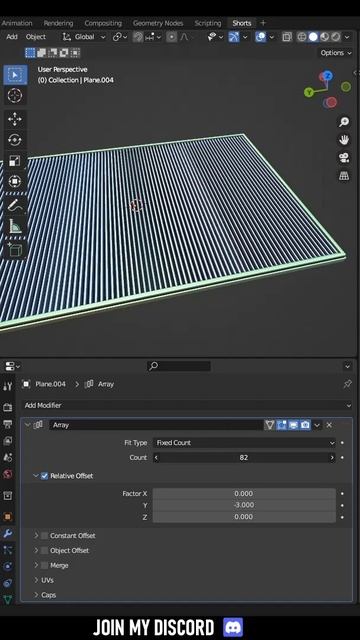Decrease Count with left arrow
The width and height of the screenshot is (360, 640).
pos(156,458)
